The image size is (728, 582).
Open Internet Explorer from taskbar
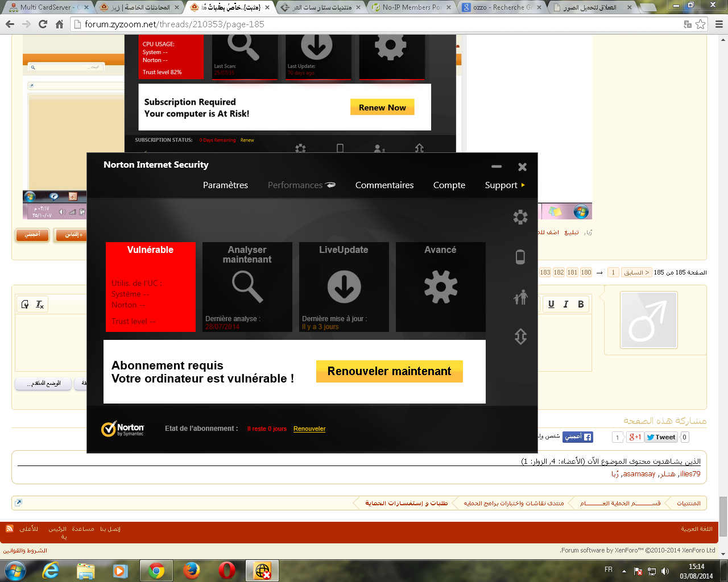(x=51, y=571)
